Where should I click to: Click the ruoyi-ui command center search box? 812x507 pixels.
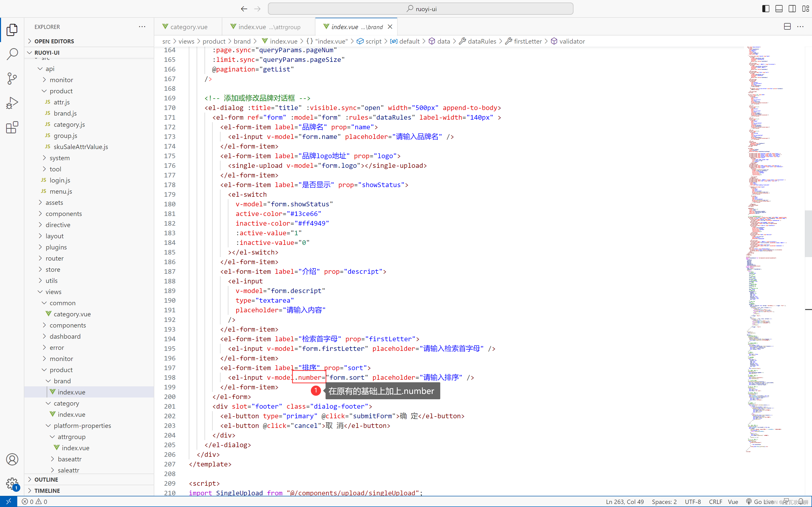click(420, 9)
